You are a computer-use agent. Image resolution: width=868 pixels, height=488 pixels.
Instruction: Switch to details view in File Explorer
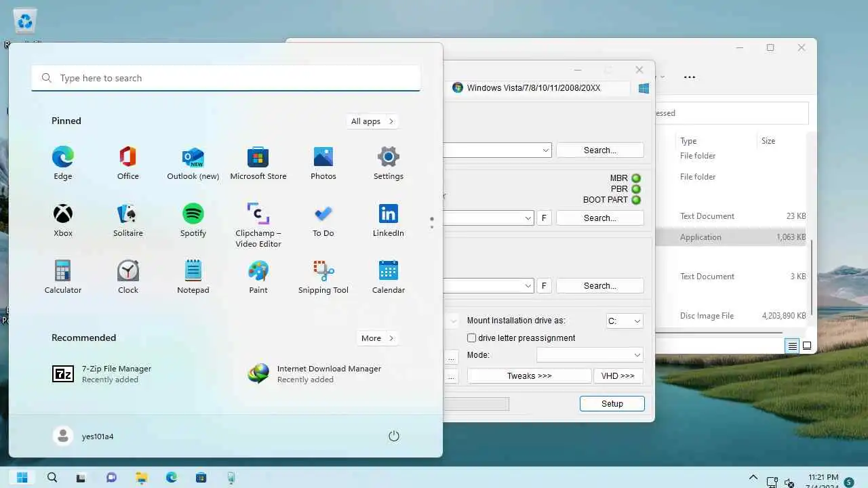(x=792, y=346)
